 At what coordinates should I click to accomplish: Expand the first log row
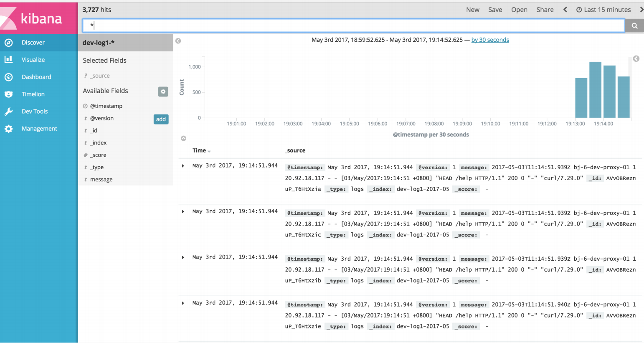coord(183,166)
